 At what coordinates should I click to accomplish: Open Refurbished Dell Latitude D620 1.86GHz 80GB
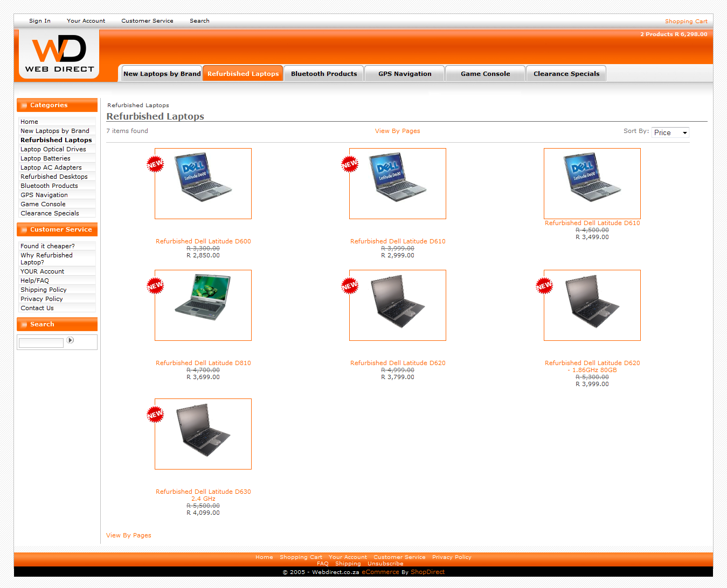coord(592,366)
